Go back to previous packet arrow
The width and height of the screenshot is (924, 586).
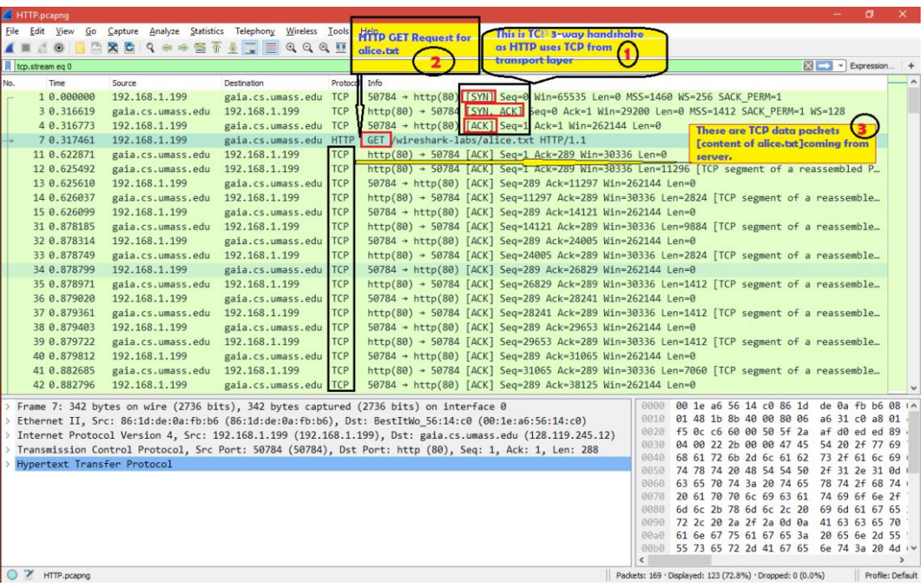(167, 48)
